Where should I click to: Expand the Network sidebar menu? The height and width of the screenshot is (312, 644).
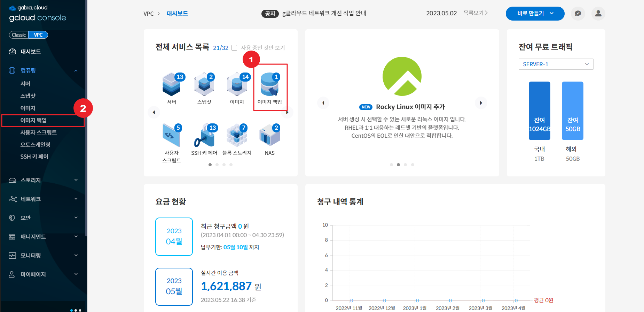pyautogui.click(x=43, y=199)
